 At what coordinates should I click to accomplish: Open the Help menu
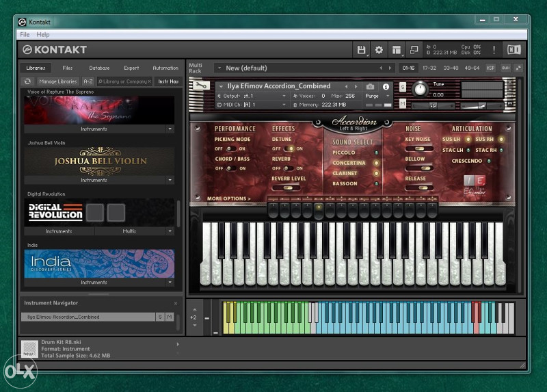point(43,35)
